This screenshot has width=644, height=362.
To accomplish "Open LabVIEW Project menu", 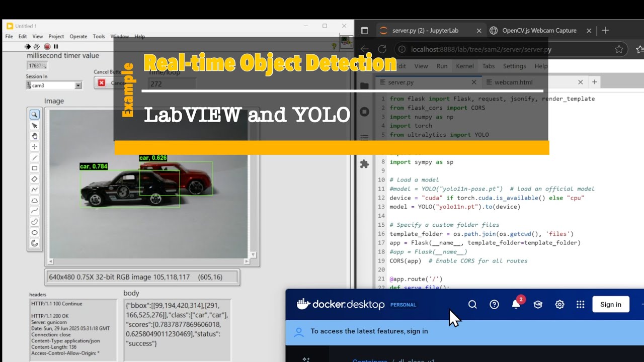I will 56,36.
